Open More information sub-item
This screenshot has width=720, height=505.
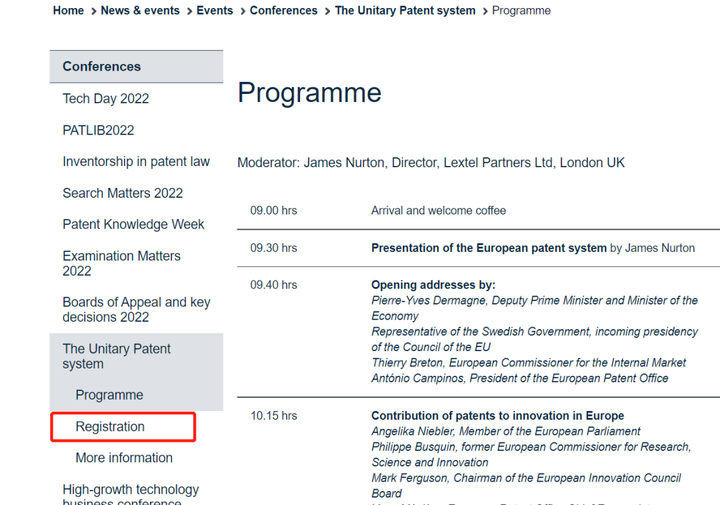tap(124, 458)
